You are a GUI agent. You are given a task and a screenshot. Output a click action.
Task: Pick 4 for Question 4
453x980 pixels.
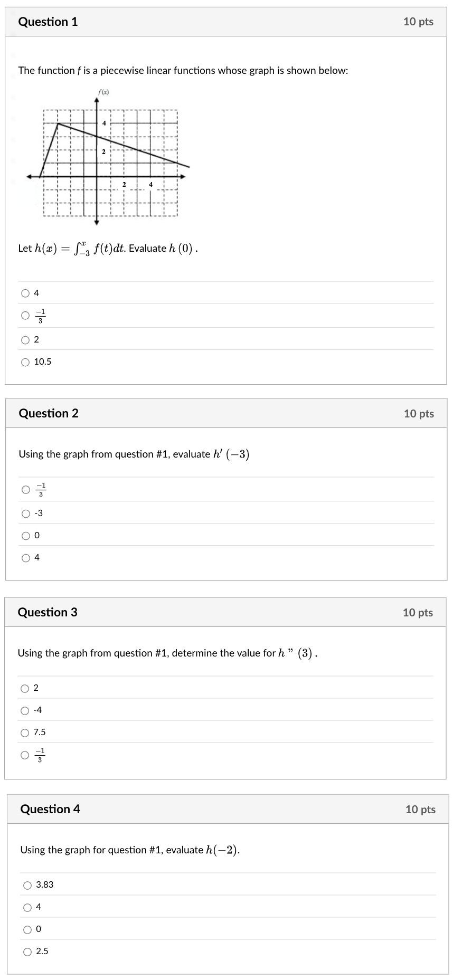[27, 907]
